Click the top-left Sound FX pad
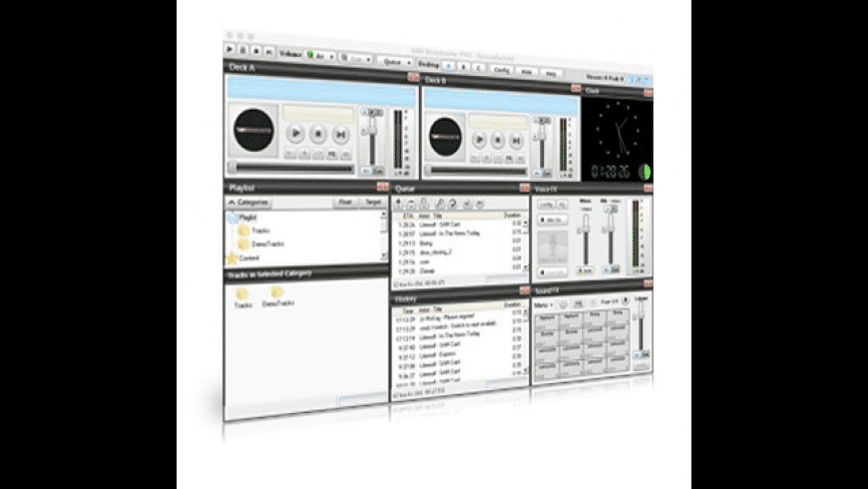Image resolution: width=868 pixels, height=489 pixels. (547, 319)
